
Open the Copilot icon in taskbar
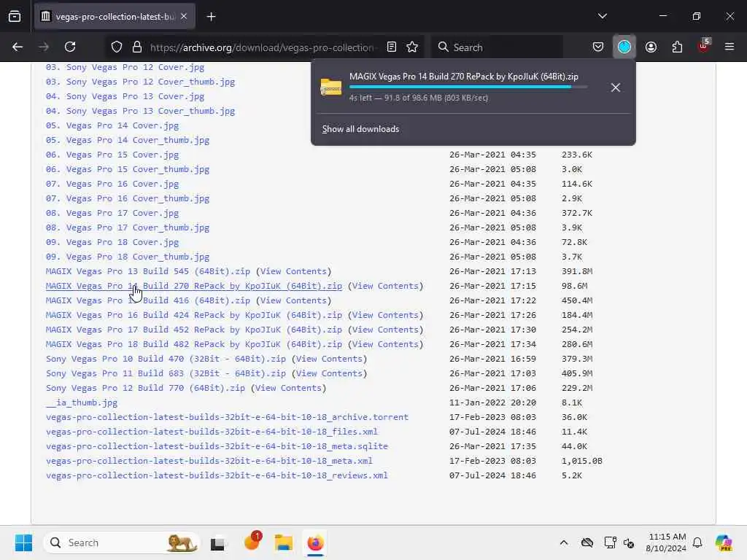coord(724,542)
